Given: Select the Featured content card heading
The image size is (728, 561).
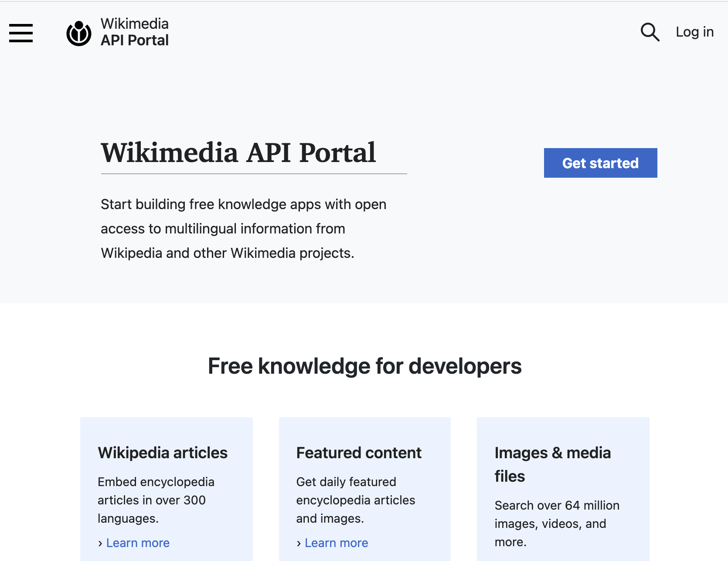Looking at the screenshot, I should [359, 453].
